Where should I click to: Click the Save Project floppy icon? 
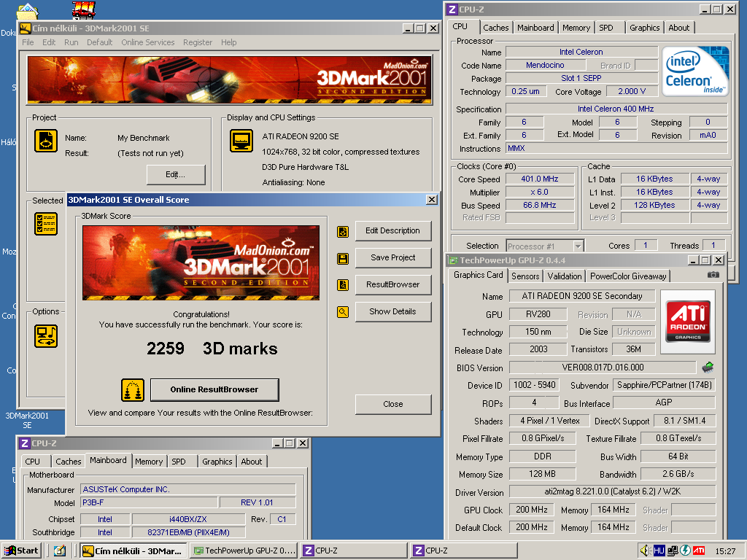tap(343, 259)
